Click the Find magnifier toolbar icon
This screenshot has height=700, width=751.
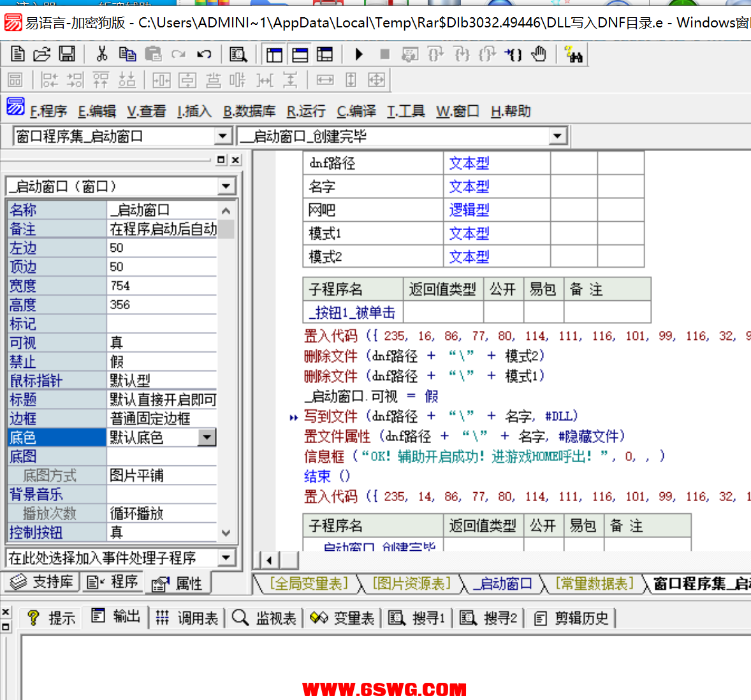(238, 54)
